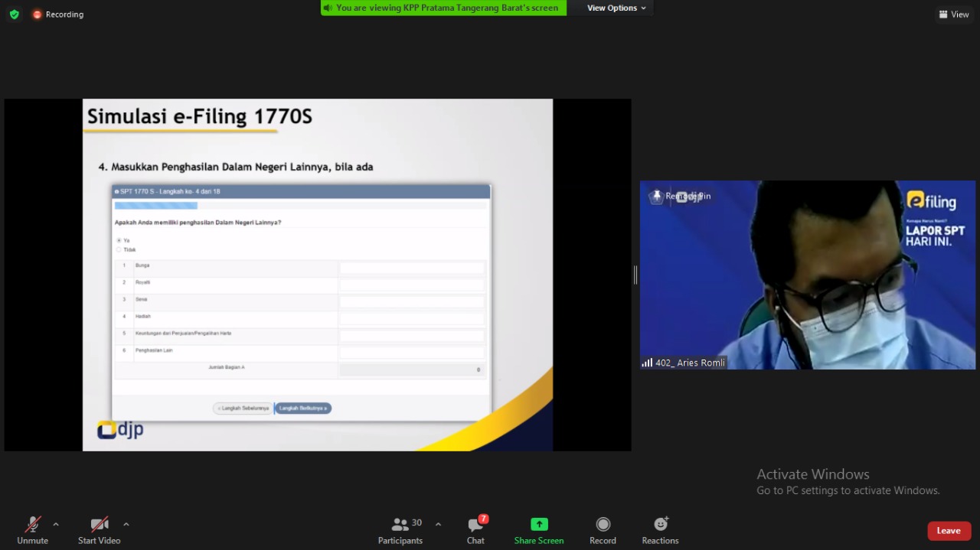Click the green Share Screen icon
The image size is (980, 550).
click(x=539, y=525)
